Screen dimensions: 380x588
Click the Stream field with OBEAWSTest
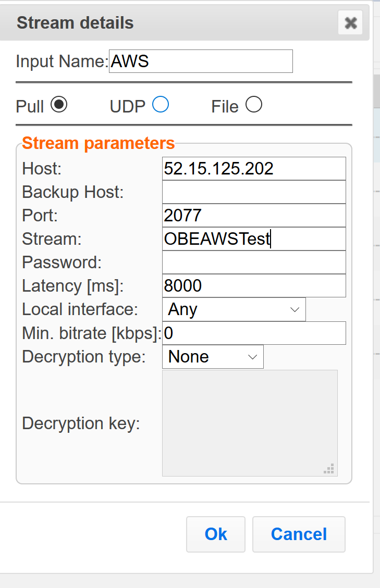[x=254, y=239]
